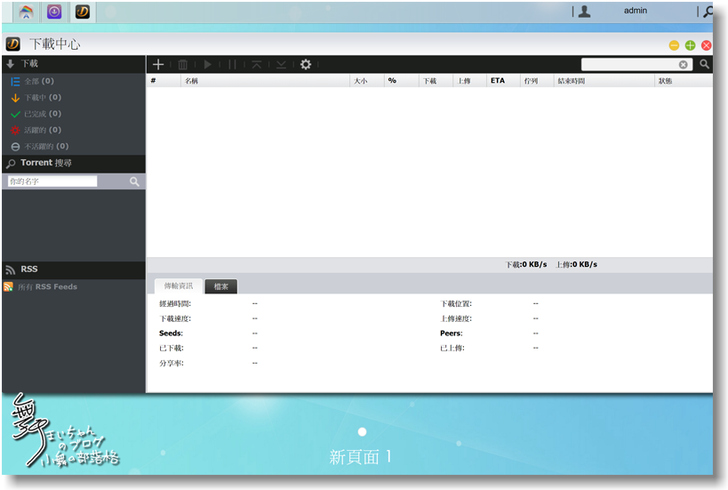Minimize the Download Center window
Viewport: 728px width, 490px height.
pos(674,45)
